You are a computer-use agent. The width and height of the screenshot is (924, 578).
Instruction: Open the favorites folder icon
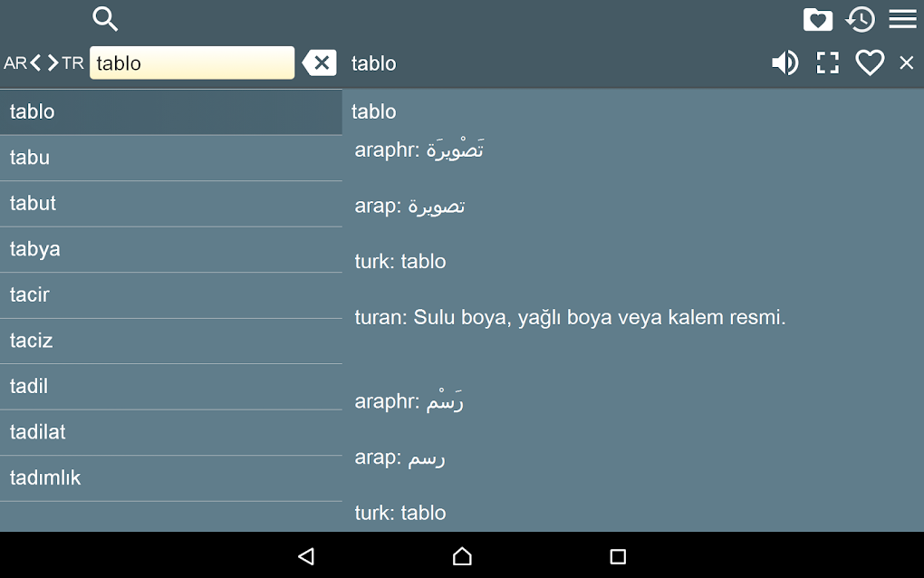[817, 19]
